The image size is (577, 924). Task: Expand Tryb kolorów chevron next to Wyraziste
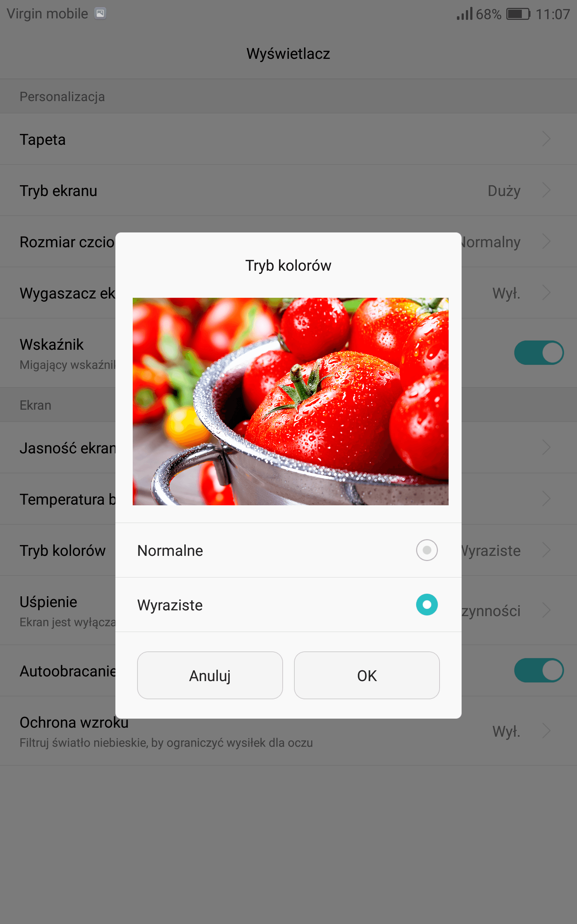tap(546, 550)
